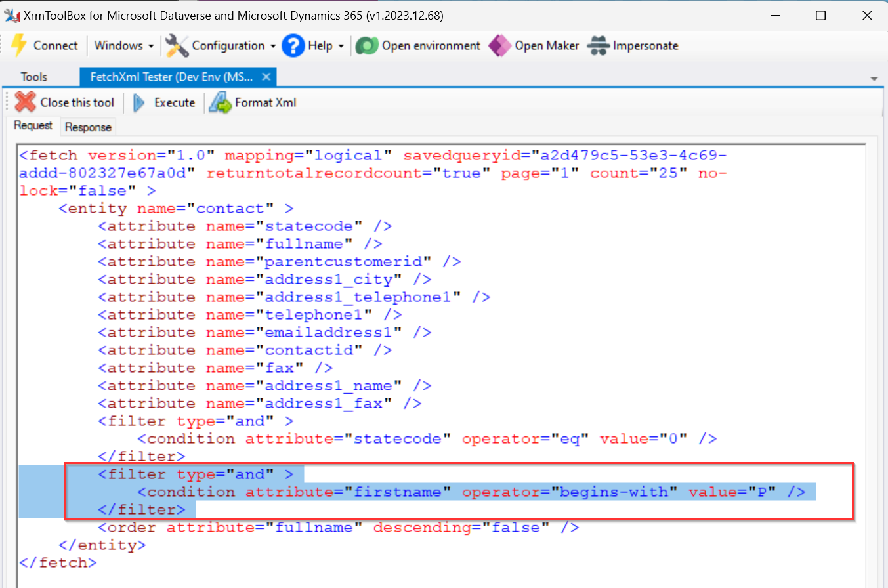Minimize the XrmToolBox window
The image size is (888, 588).
(x=775, y=16)
